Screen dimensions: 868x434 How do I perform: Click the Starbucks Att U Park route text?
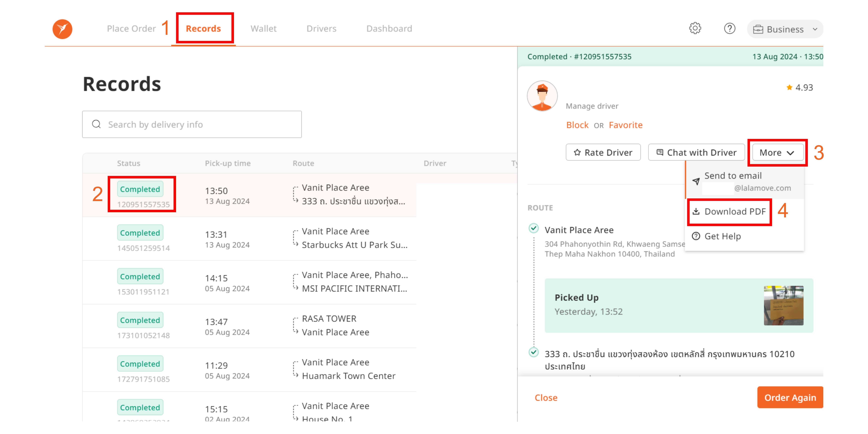tap(355, 245)
